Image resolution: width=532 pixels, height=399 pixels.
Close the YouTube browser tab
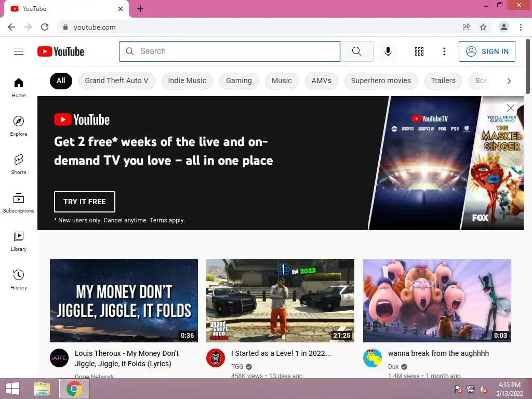click(x=121, y=9)
